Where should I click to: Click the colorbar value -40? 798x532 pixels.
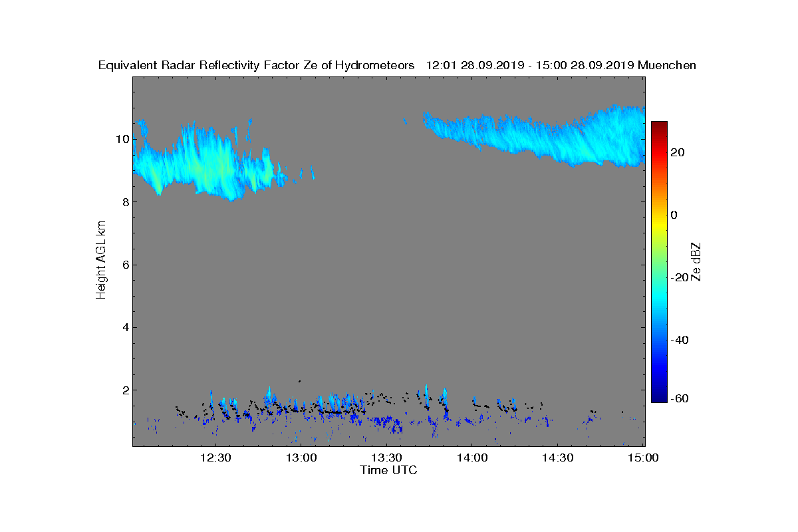[x=678, y=340]
